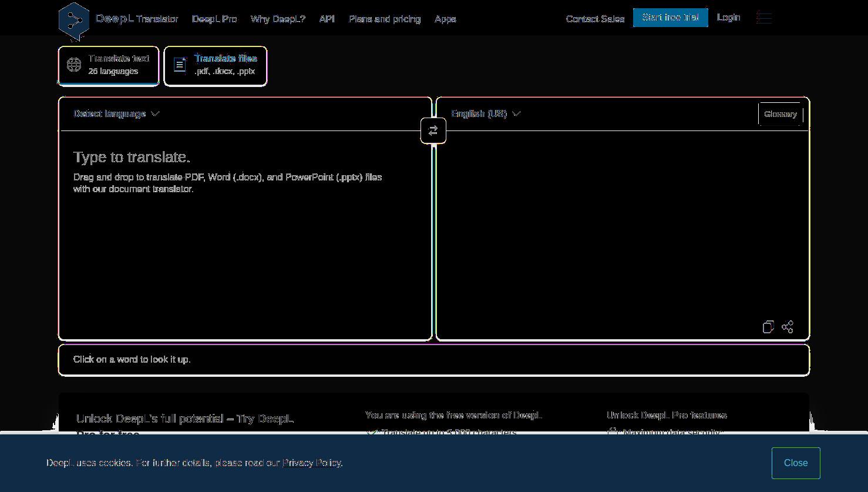Click the document icon in Translate files
This screenshot has height=492, width=868.
(x=180, y=65)
